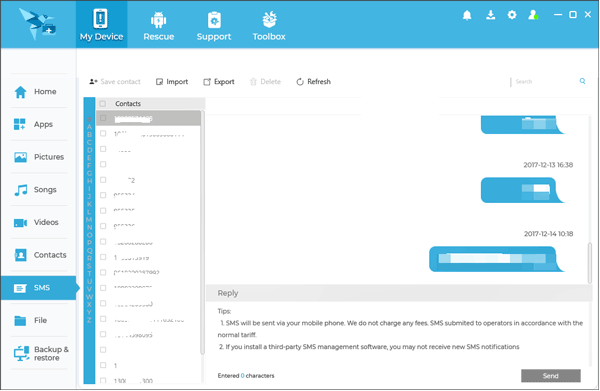Refresh the SMS list

(x=313, y=81)
